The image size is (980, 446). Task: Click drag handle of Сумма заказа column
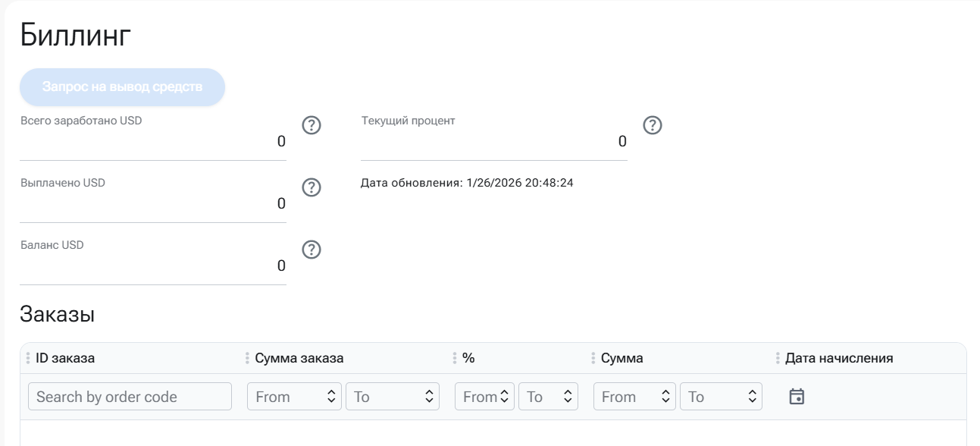point(248,358)
